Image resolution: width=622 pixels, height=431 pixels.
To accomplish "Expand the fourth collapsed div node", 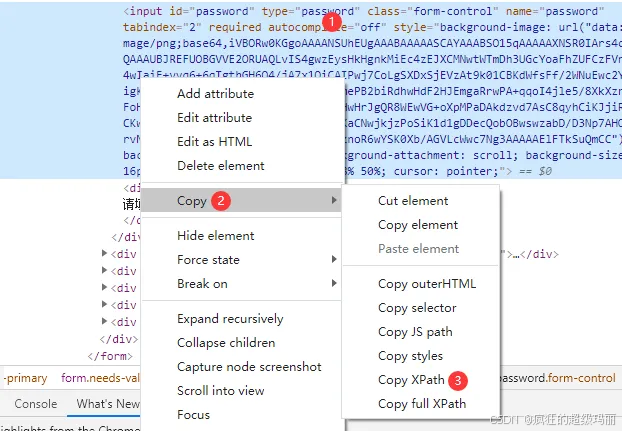I will coord(104,304).
